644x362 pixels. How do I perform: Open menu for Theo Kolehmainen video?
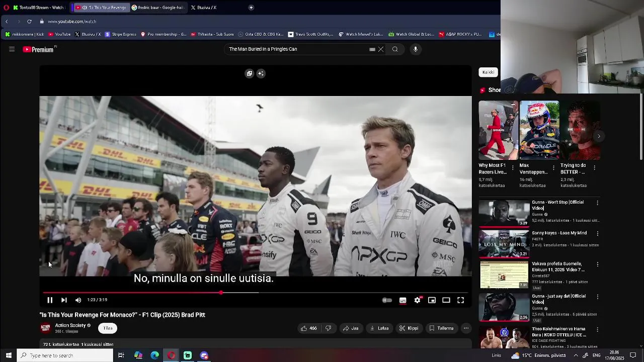point(597,330)
